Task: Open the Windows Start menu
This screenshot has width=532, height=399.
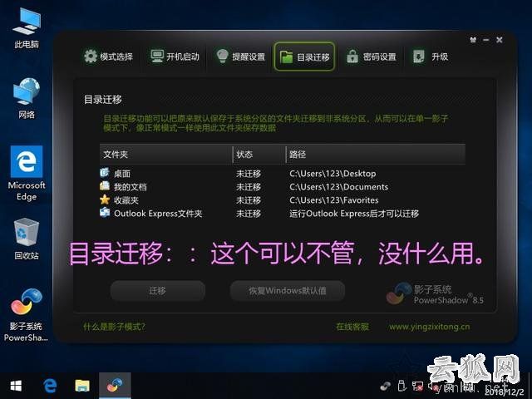Action: click(x=16, y=386)
